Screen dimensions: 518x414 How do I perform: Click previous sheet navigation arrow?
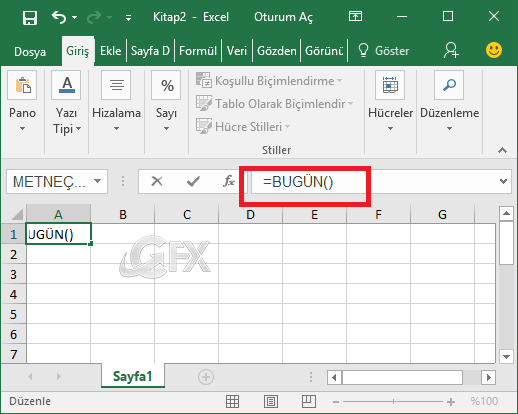point(30,377)
